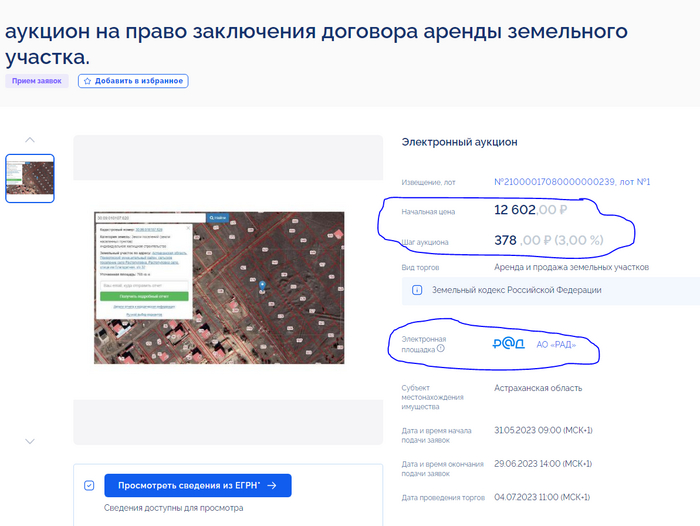Viewport: 700px width, 526px height.
Task: Click the Прием заявок status badge
Action: point(37,81)
